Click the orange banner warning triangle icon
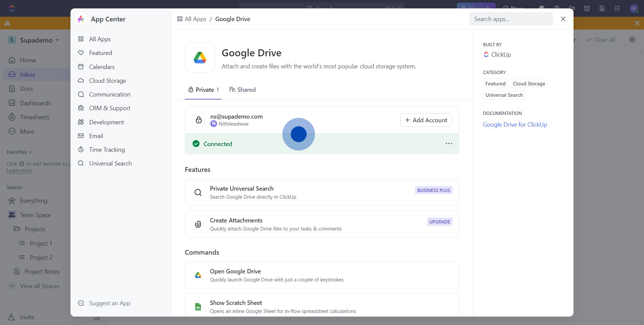The image size is (644, 325). coord(7,23)
